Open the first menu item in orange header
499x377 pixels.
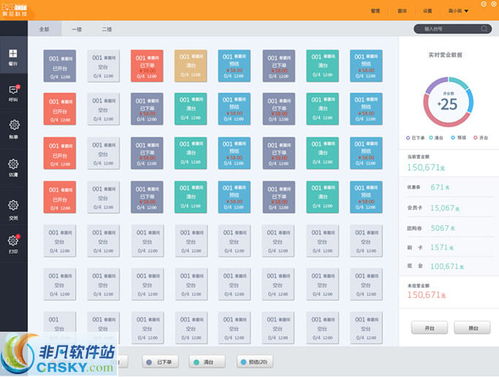click(x=376, y=11)
